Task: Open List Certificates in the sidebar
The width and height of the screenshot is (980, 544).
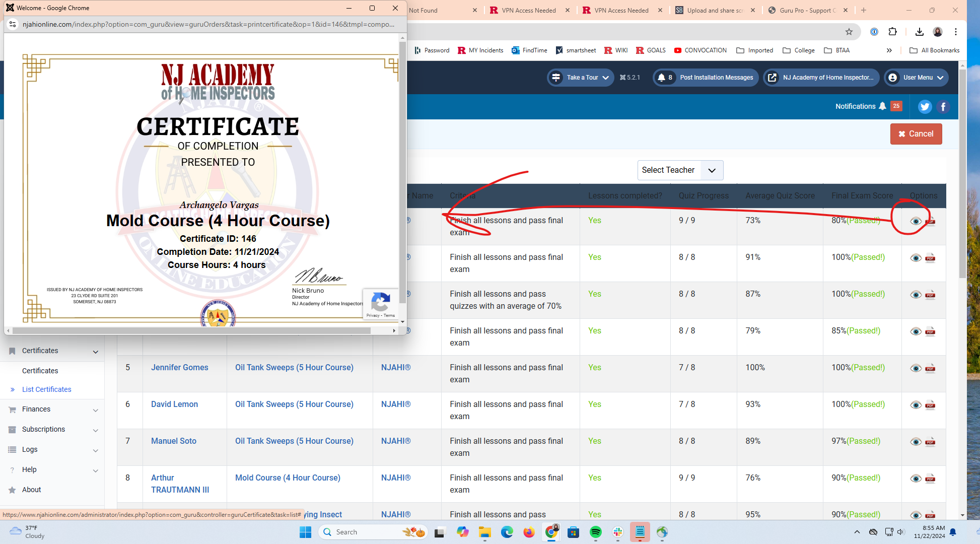Action: tap(46, 389)
